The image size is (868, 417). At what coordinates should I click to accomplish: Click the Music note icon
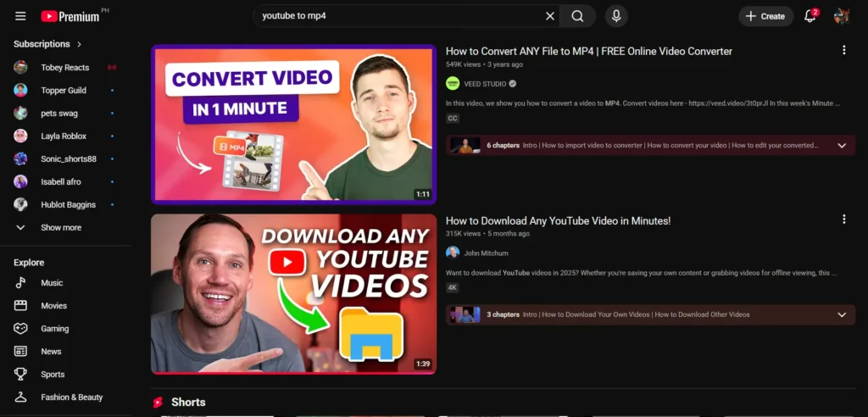tap(20, 283)
